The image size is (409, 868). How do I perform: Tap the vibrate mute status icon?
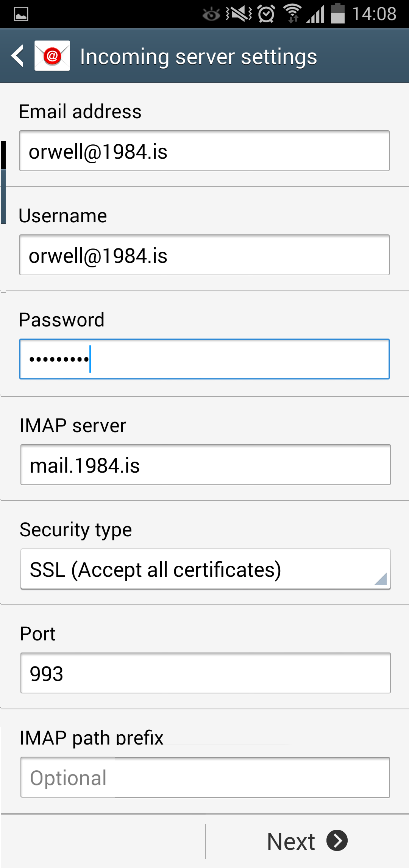pyautogui.click(x=239, y=14)
